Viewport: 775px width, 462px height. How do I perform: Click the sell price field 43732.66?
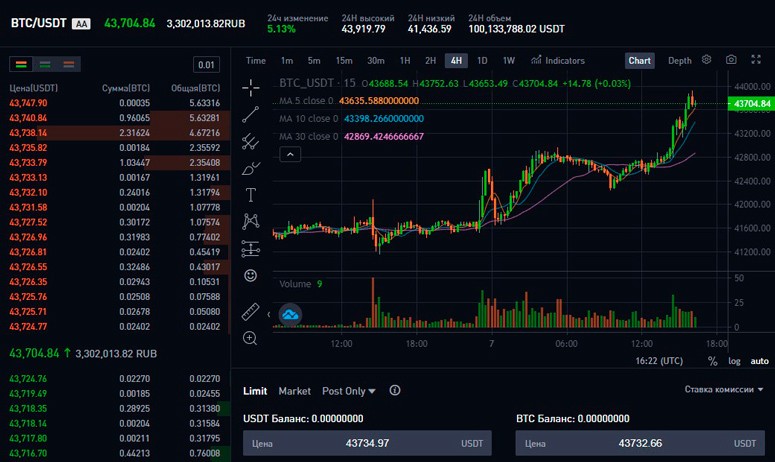pyautogui.click(x=640, y=443)
